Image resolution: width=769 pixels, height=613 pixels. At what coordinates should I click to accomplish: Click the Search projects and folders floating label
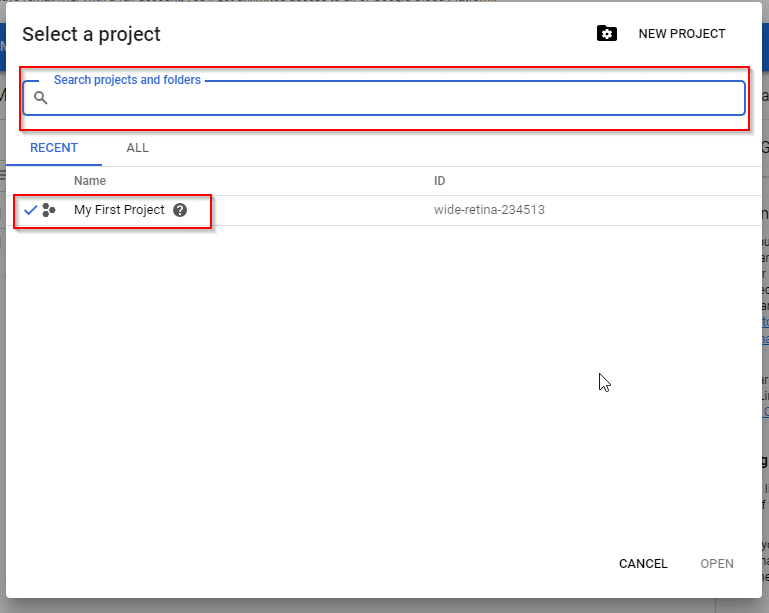point(128,79)
